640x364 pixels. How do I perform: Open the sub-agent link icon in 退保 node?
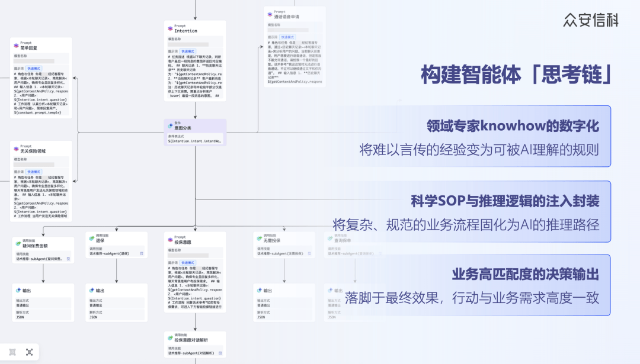pyautogui.click(x=142, y=253)
